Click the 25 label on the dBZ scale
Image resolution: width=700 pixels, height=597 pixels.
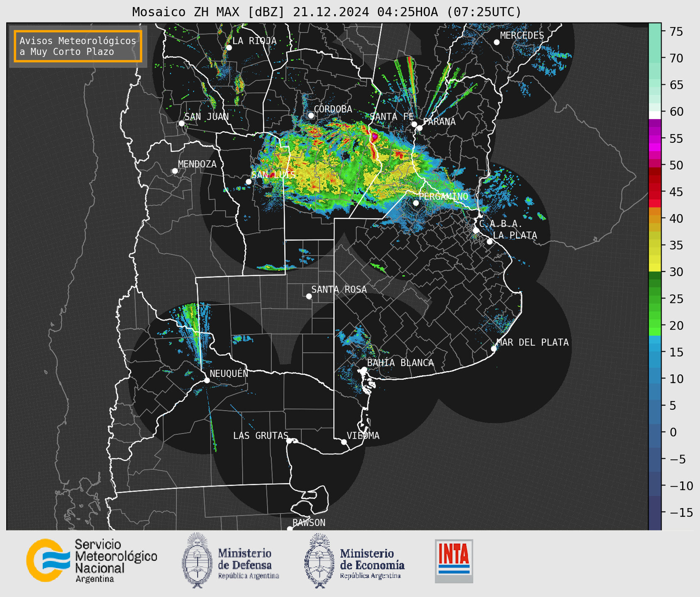676,299
